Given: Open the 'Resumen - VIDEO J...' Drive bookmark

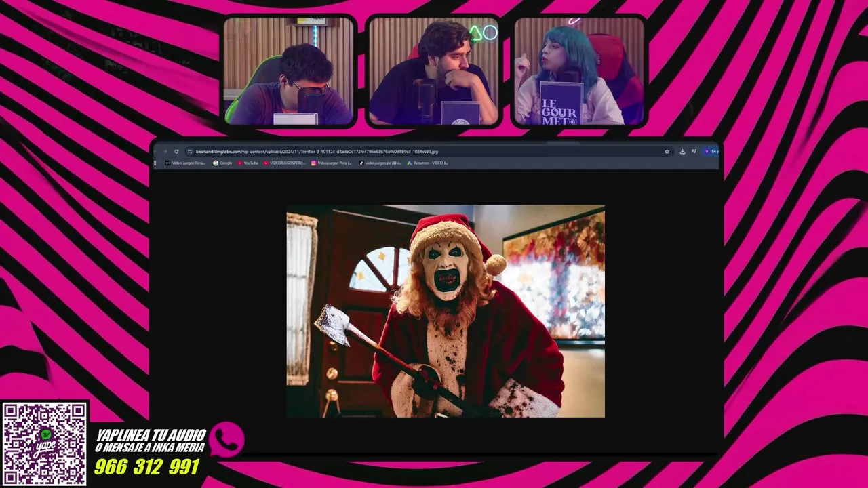Looking at the screenshot, I should click(427, 163).
